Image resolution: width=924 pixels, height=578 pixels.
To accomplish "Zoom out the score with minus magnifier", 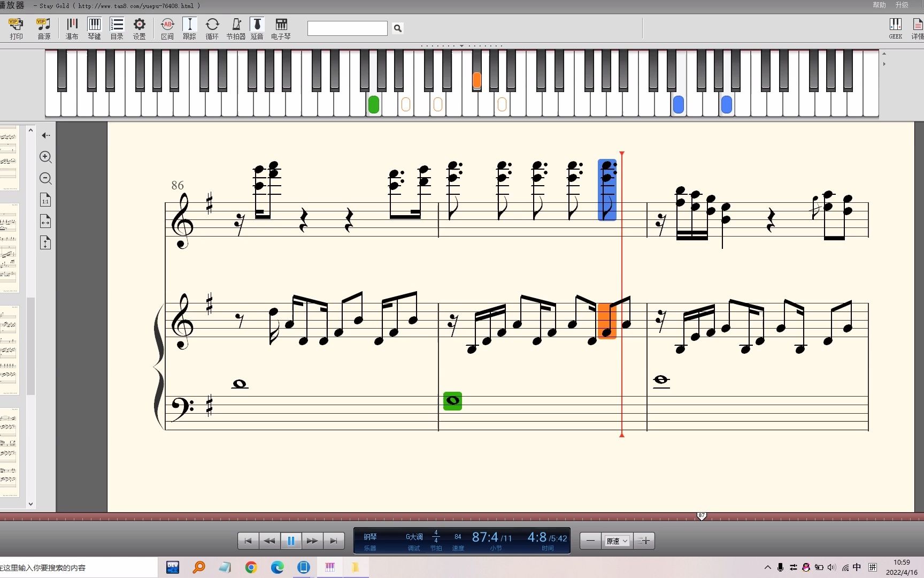I will pos(46,178).
